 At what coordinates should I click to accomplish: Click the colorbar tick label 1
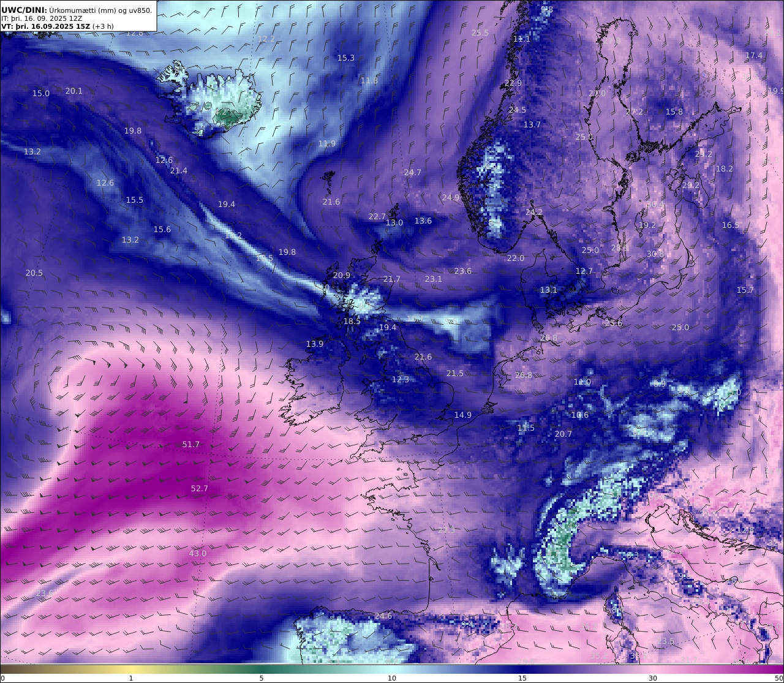(x=131, y=678)
